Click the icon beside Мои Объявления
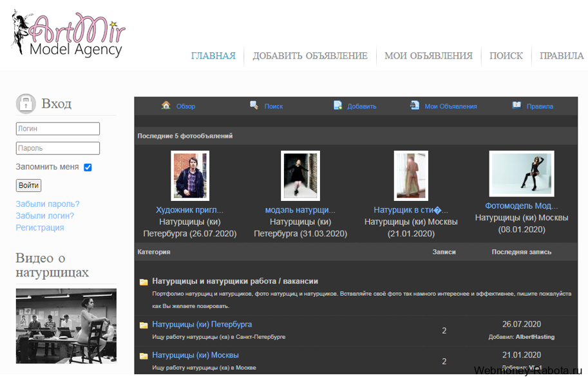Viewport: 588px width, 382px height. click(x=415, y=106)
